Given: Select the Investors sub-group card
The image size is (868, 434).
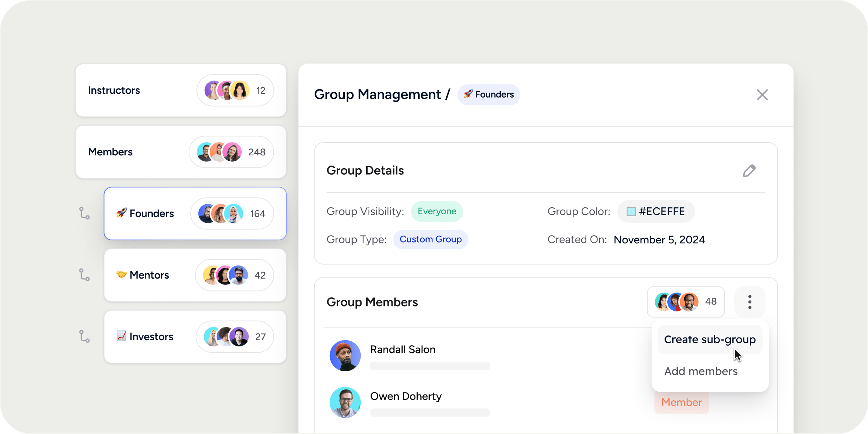Looking at the screenshot, I should pyautogui.click(x=195, y=337).
